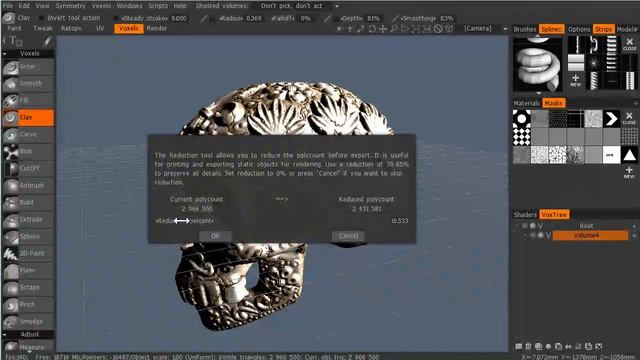Click the plus on the Volume4 row

(634, 236)
